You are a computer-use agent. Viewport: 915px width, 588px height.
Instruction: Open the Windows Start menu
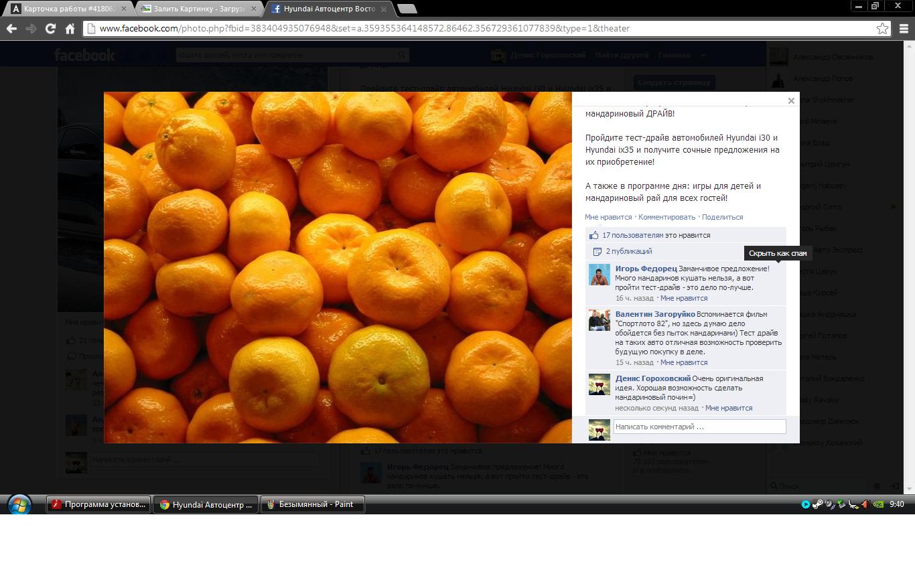point(19,504)
